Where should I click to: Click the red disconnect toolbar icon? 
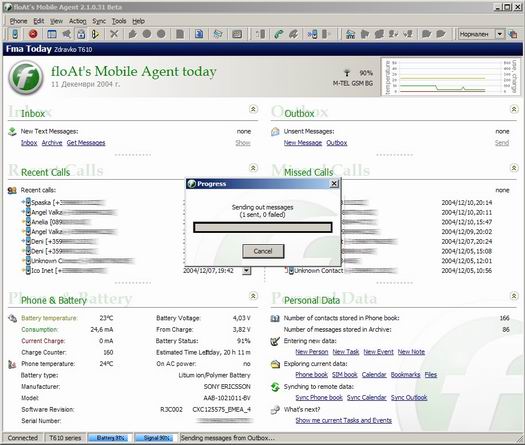point(33,34)
